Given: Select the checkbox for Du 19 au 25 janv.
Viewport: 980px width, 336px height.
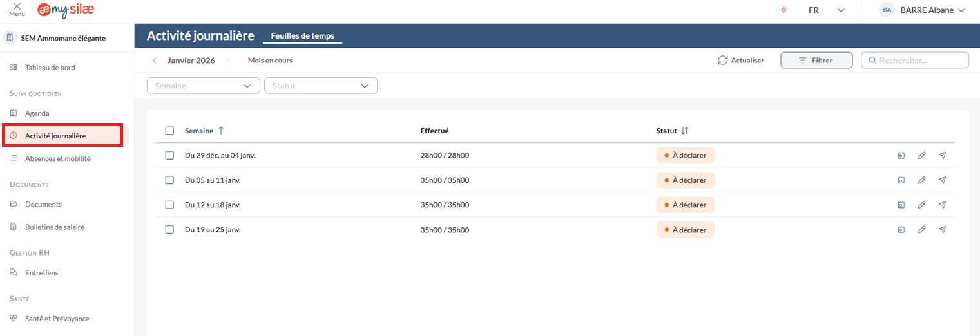Looking at the screenshot, I should [169, 229].
